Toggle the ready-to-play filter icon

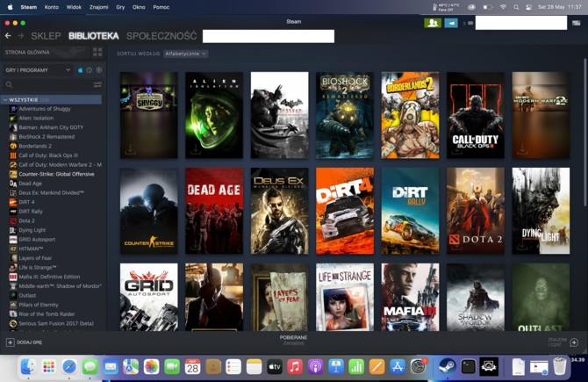click(x=99, y=70)
